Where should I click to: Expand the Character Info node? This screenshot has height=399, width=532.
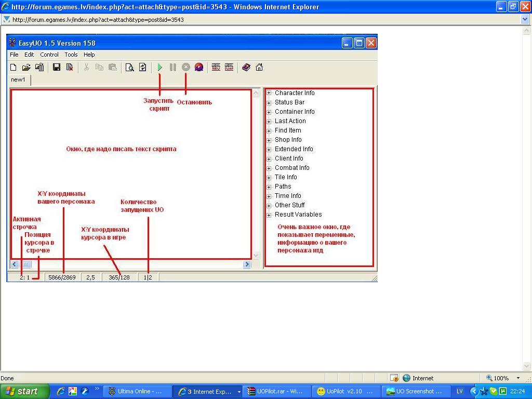click(269, 93)
